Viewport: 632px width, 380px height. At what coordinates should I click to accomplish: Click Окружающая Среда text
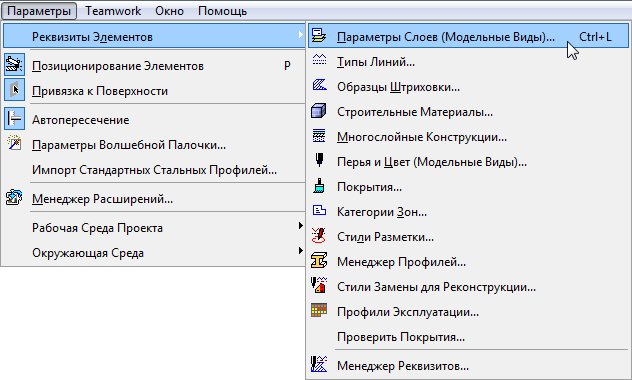click(88, 253)
